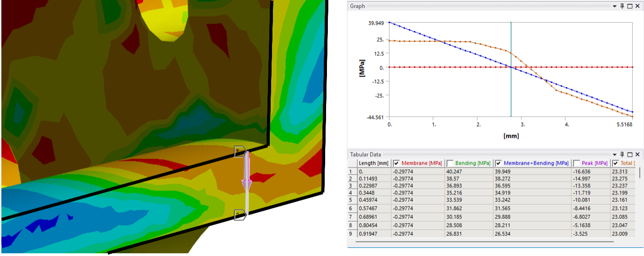Select Peak cell -13.358
644x256 pixels.
[590, 186]
